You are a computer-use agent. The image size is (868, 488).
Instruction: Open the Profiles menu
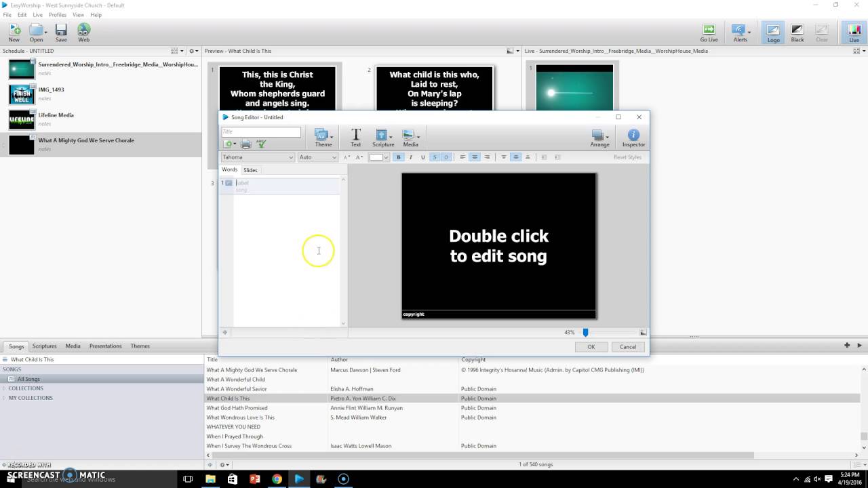pos(58,15)
